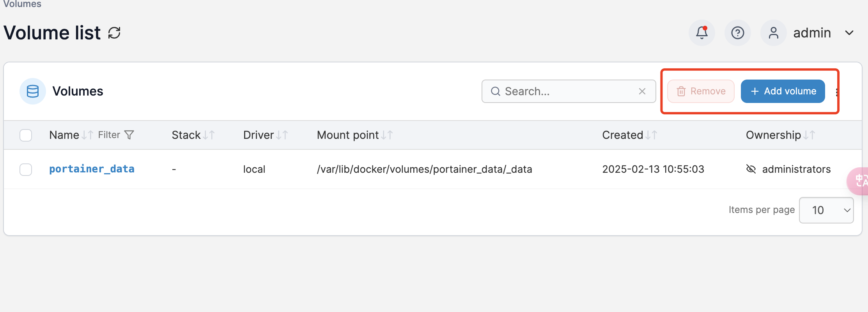This screenshot has width=868, height=312.
Task: Click the Add volume button
Action: pos(783,91)
